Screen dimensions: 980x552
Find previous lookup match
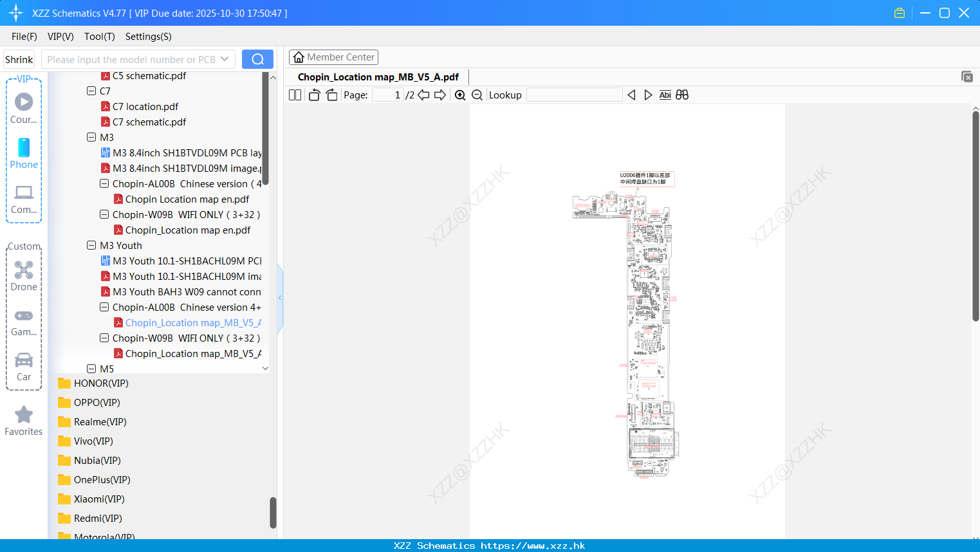(631, 95)
